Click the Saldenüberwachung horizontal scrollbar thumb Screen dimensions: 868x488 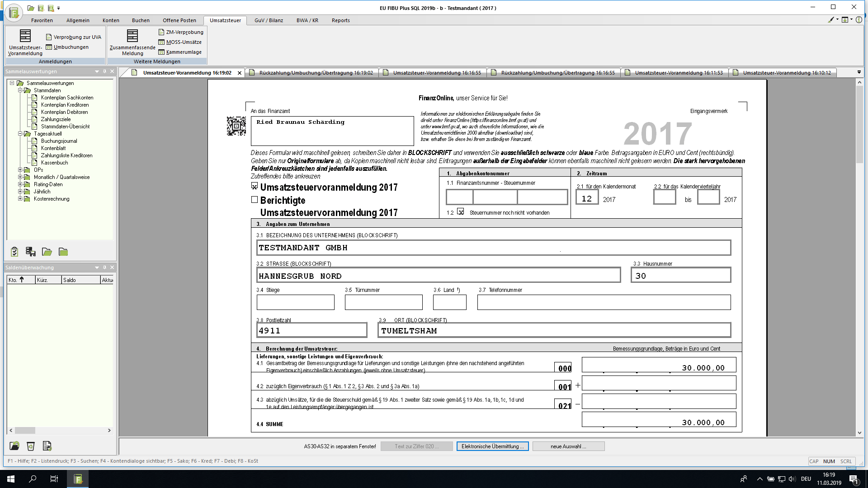25,431
